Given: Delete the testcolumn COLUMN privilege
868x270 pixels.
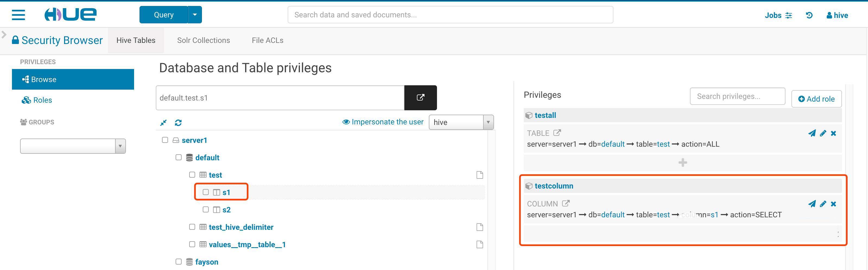Looking at the screenshot, I should [x=833, y=204].
